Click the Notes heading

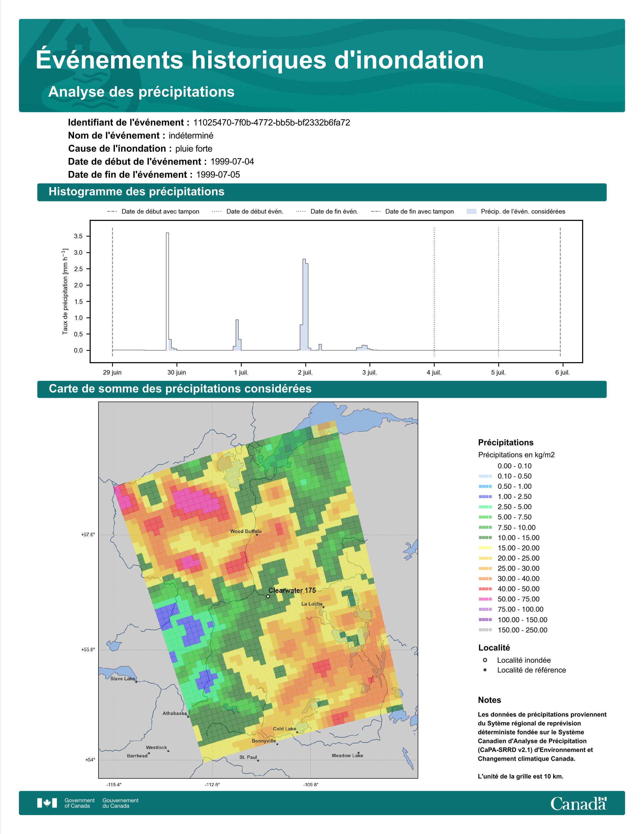[x=489, y=700]
